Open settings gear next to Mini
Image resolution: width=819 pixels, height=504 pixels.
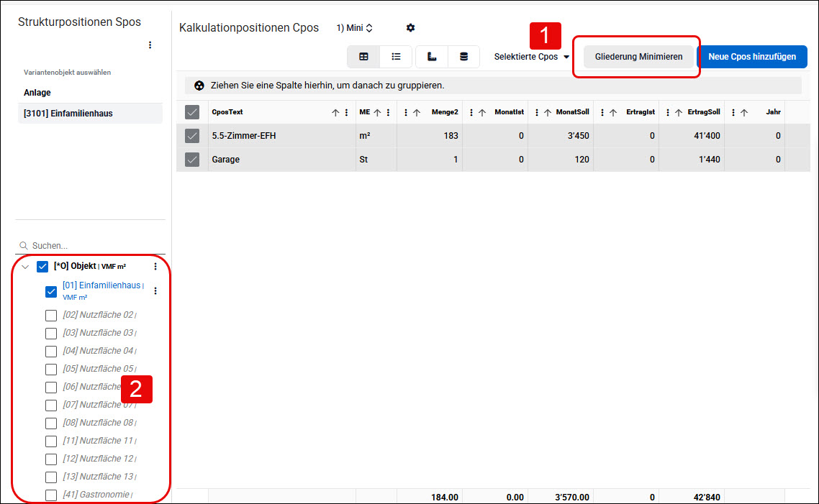[410, 27]
